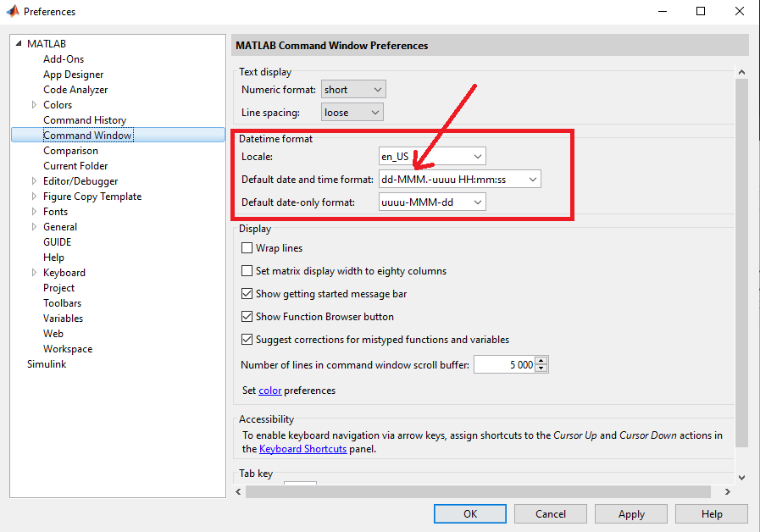Click vertical scrollbar down arrow
The height and width of the screenshot is (532, 760).
(741, 477)
